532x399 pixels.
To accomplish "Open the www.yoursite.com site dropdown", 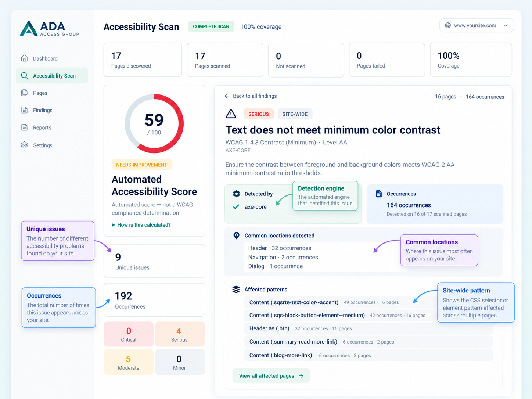I will pos(476,25).
